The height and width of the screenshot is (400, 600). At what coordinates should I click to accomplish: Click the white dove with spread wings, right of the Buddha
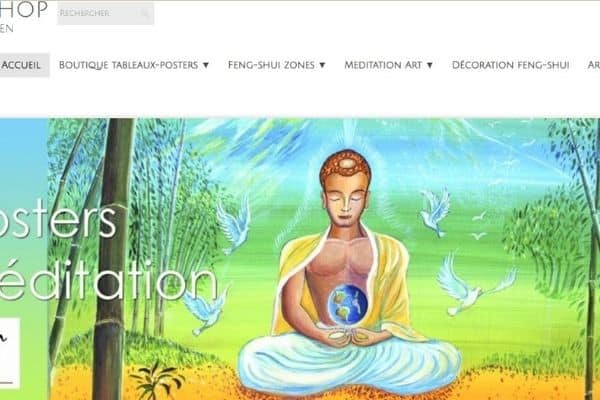pyautogui.click(x=476, y=285)
